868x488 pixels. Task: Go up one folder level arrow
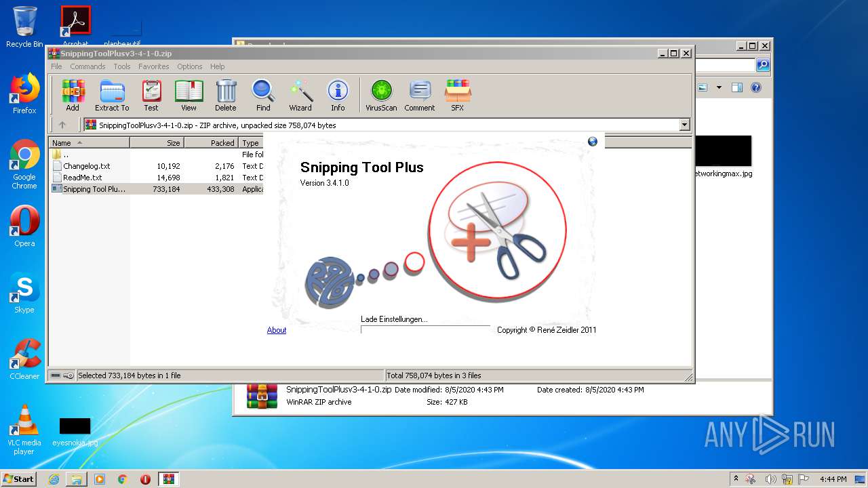(x=62, y=125)
